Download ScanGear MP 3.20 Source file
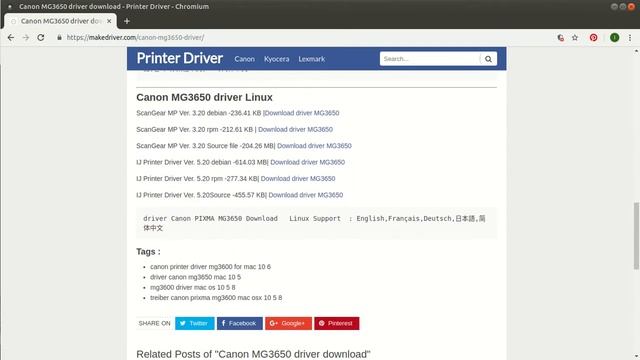This screenshot has width=640, height=360. (x=314, y=146)
